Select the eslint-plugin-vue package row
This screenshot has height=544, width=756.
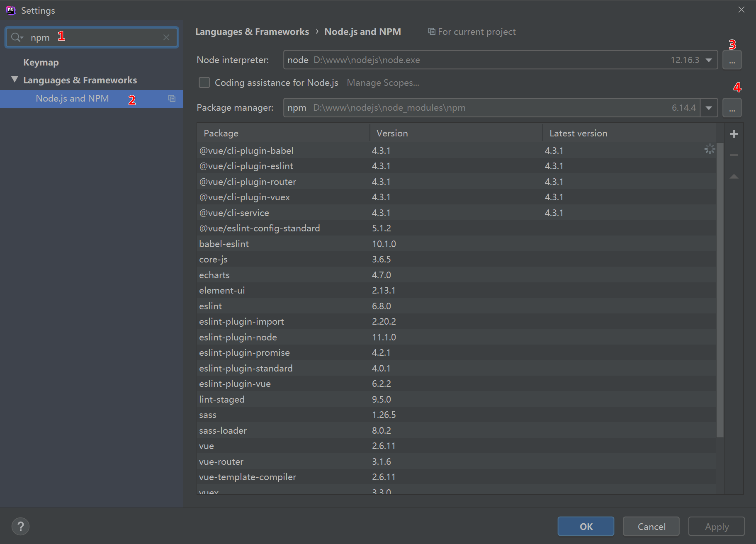[x=457, y=384]
